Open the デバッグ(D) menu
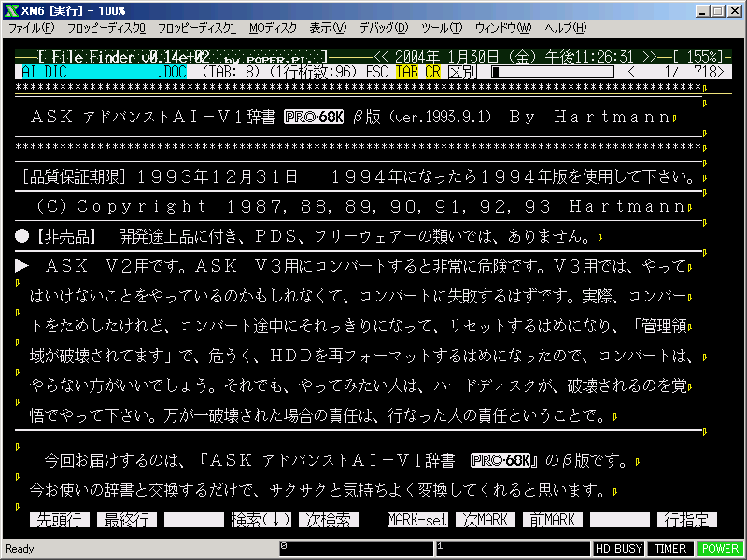 (384, 28)
